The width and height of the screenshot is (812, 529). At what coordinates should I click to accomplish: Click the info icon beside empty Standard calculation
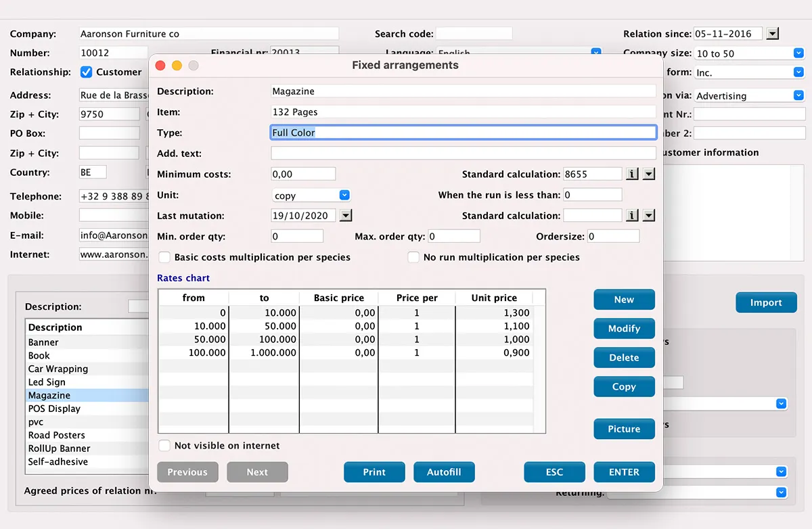632,216
